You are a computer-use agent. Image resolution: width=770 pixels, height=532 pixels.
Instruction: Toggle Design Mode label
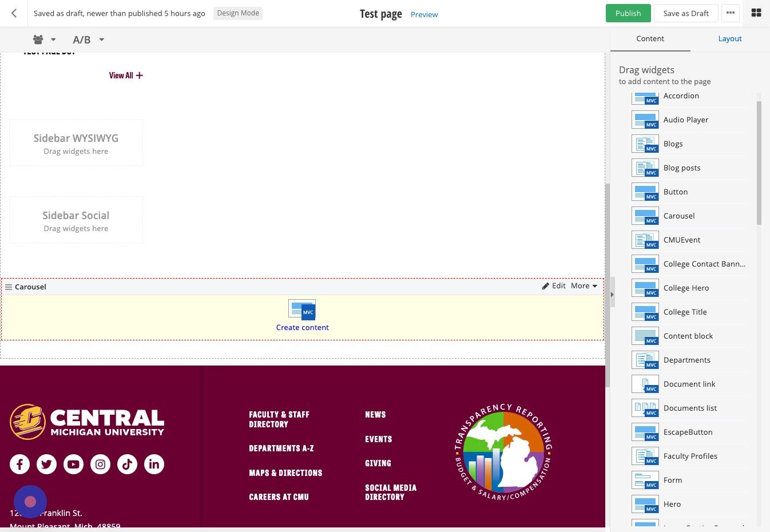point(238,13)
